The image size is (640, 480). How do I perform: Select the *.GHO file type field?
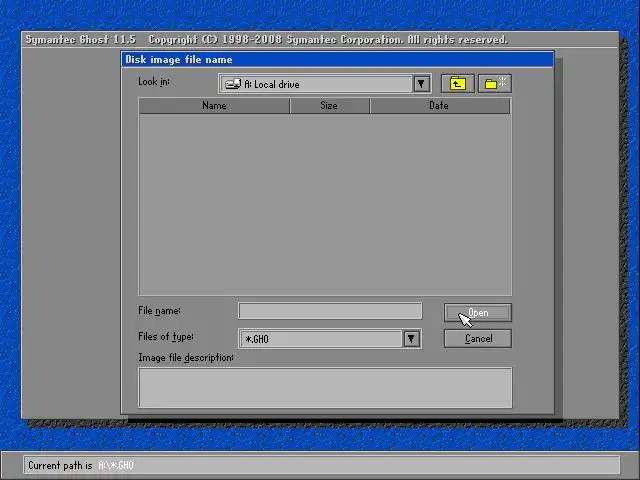click(x=330, y=339)
